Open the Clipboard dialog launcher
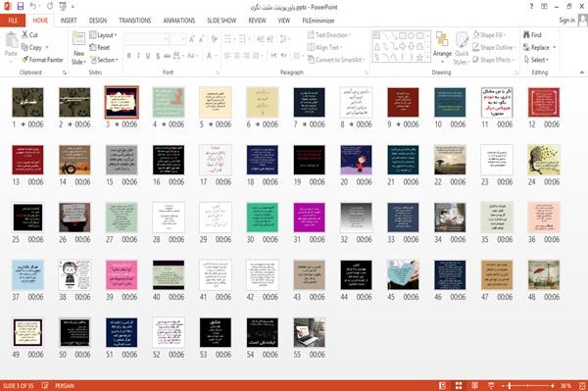 65,73
